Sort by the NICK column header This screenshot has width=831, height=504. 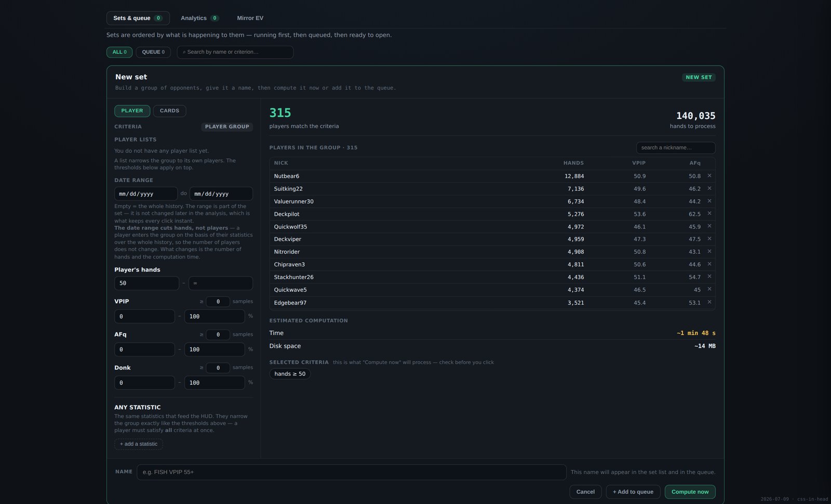[281, 163]
